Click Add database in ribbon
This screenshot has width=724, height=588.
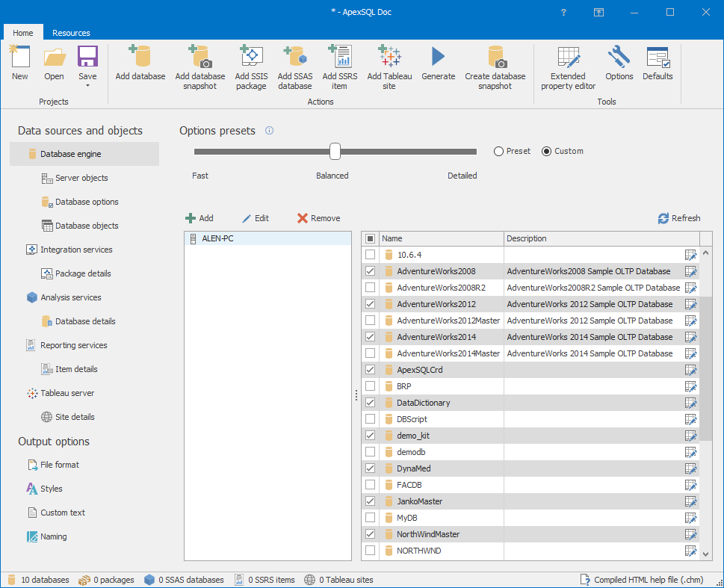pyautogui.click(x=140, y=63)
